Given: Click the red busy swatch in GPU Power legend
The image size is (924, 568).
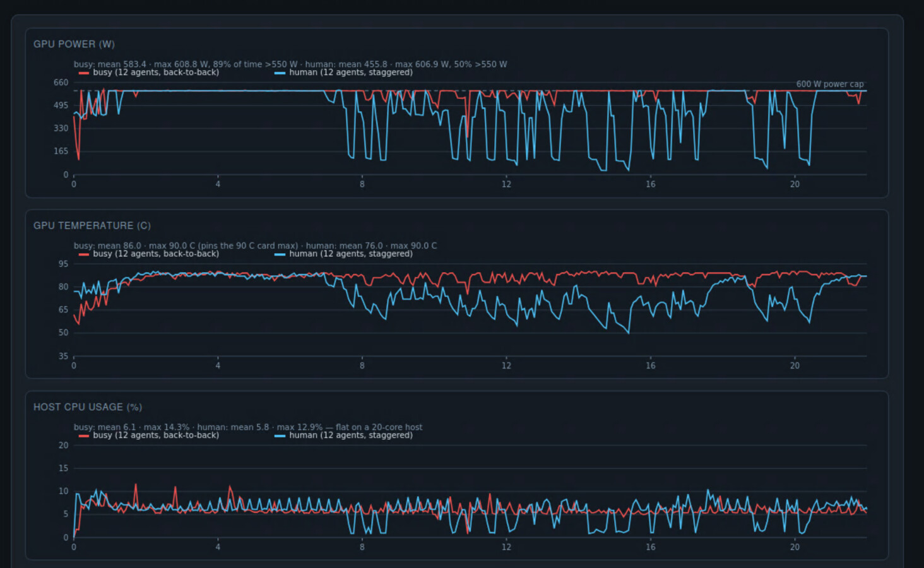Looking at the screenshot, I should point(83,73).
